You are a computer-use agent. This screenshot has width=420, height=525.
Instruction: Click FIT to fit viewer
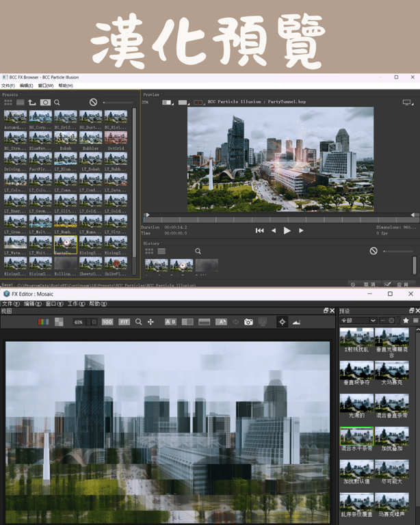point(124,322)
